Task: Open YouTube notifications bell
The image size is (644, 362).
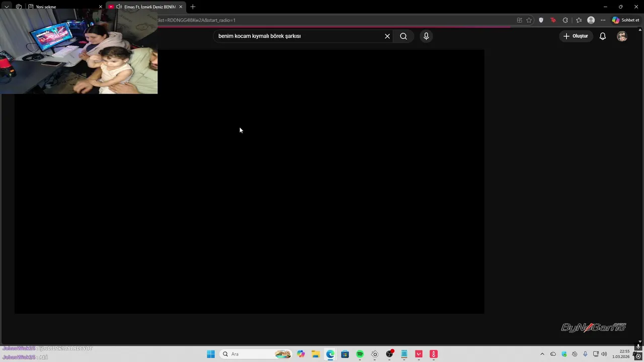Action: coord(603,36)
